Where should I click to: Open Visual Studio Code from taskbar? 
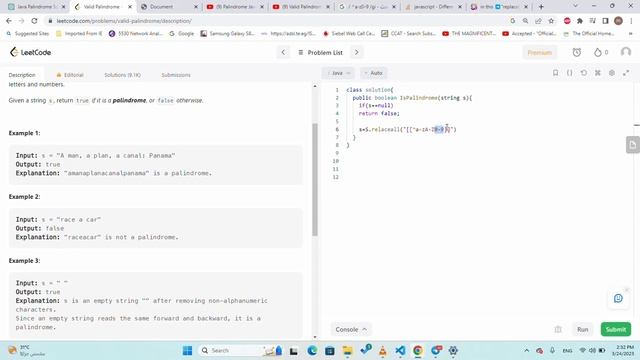[x=400, y=350]
